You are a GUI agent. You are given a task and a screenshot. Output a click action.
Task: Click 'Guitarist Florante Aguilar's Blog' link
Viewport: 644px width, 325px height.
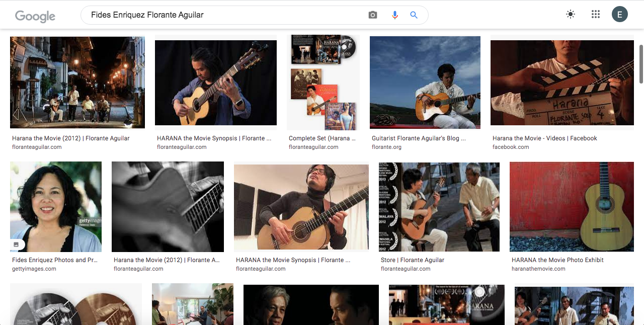tap(419, 138)
